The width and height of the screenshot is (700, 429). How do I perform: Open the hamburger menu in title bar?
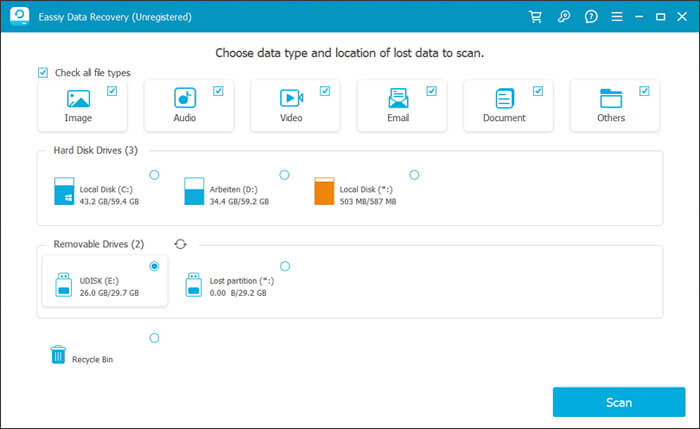point(616,17)
